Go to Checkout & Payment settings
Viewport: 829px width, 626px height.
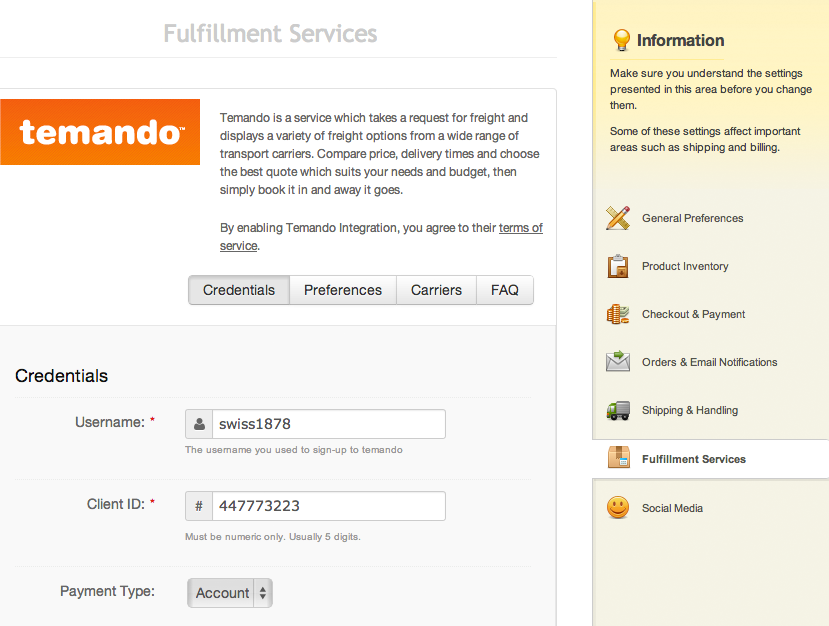(x=694, y=314)
